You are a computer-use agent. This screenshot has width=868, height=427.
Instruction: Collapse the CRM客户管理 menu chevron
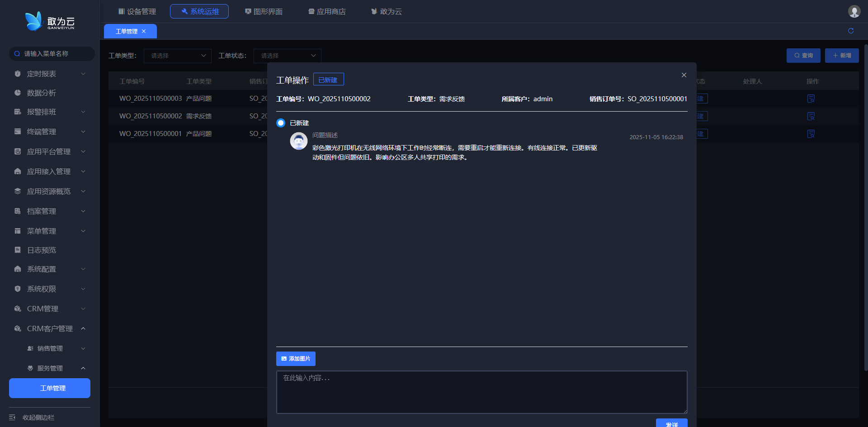pos(83,328)
